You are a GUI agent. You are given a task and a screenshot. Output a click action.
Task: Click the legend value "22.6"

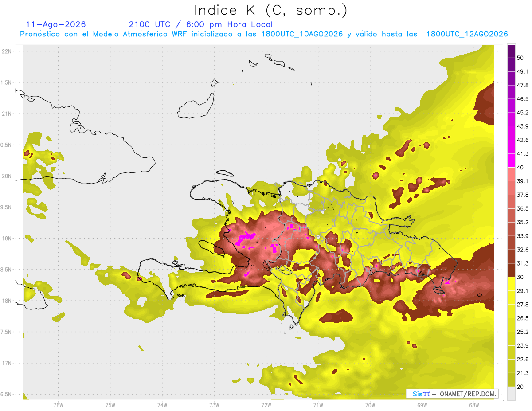[523, 359]
